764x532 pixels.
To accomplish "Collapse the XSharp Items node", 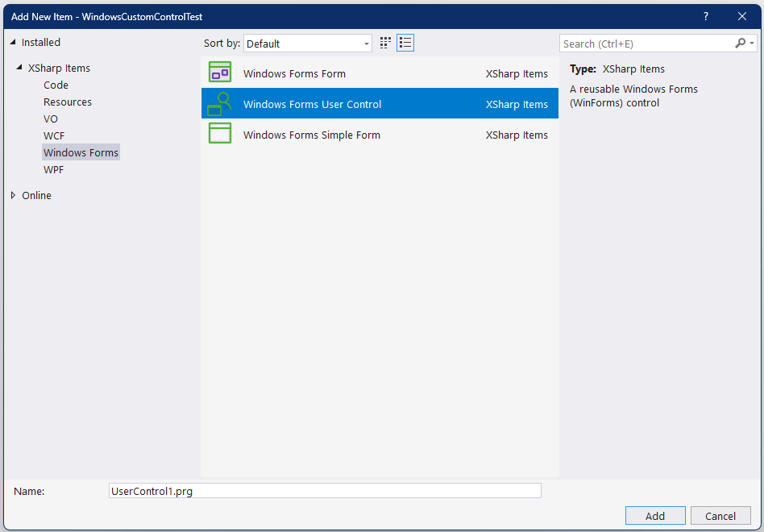I will (x=20, y=68).
